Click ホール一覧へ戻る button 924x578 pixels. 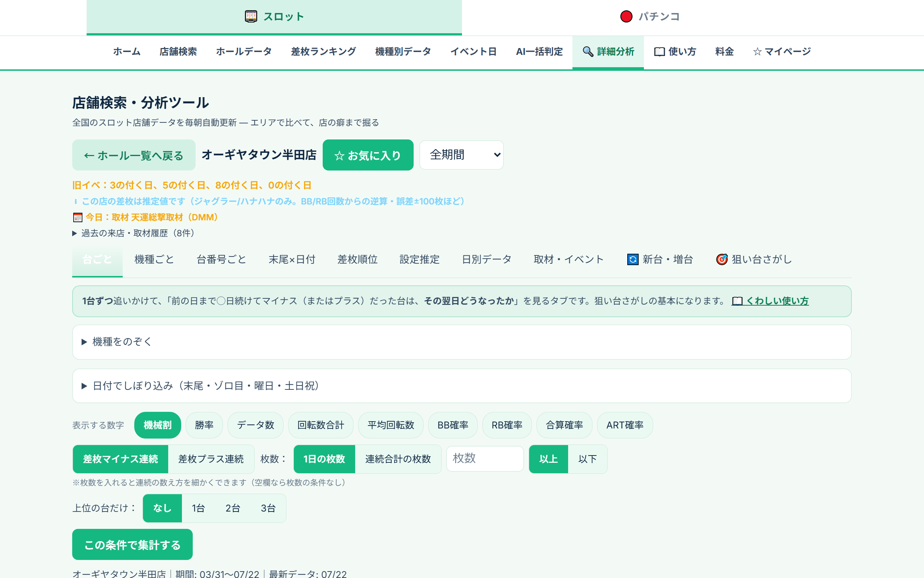134,155
